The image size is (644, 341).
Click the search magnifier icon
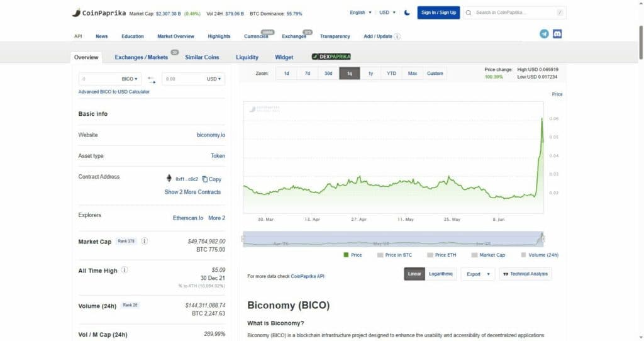(468, 13)
